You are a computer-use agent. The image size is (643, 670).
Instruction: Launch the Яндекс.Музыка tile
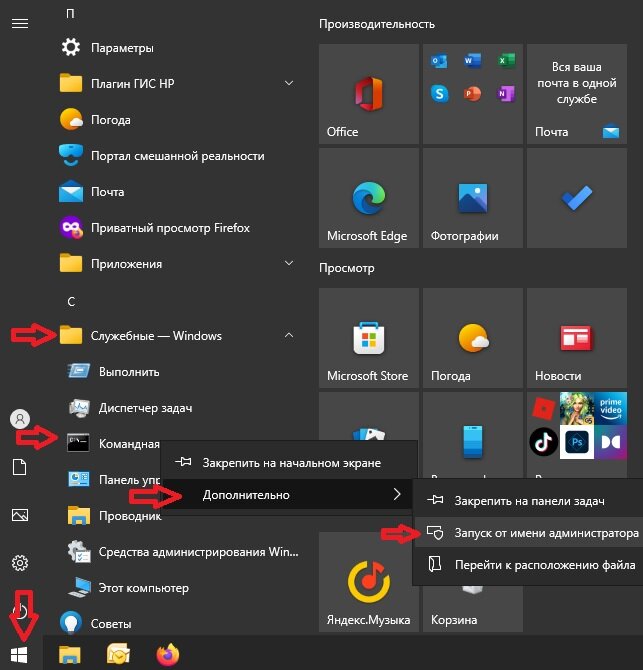click(x=369, y=582)
